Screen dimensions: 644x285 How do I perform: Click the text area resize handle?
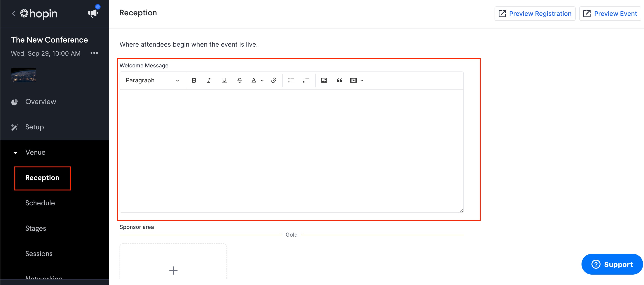click(x=461, y=211)
